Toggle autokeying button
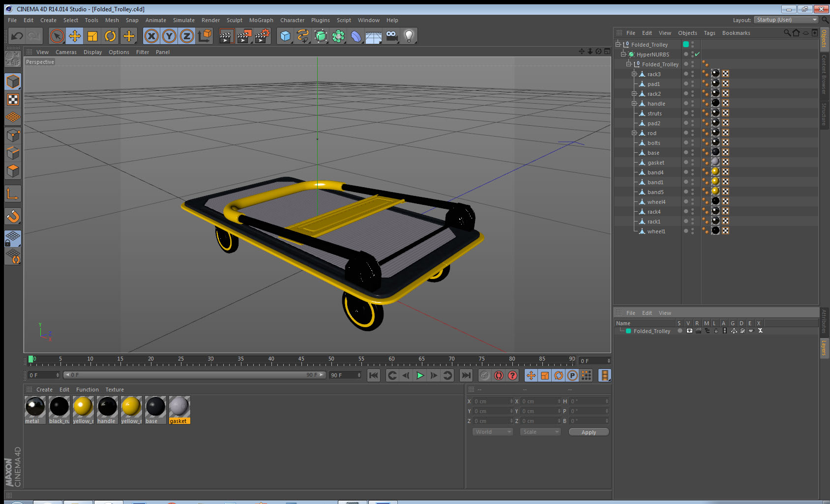The height and width of the screenshot is (504, 830). click(x=499, y=375)
